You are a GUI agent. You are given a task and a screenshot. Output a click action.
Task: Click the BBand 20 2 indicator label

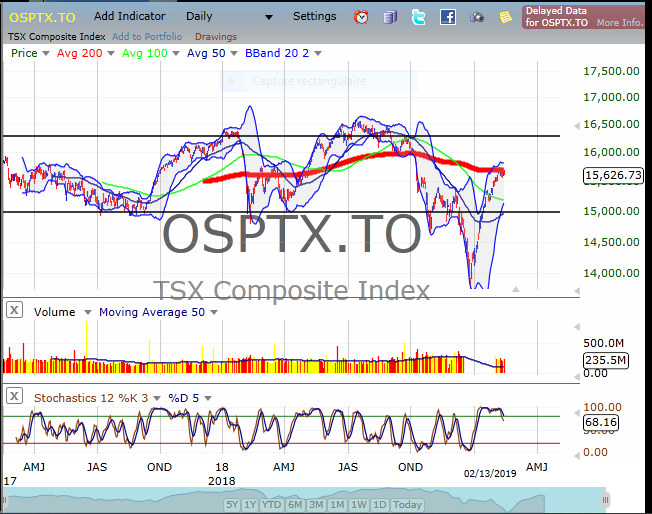point(277,53)
